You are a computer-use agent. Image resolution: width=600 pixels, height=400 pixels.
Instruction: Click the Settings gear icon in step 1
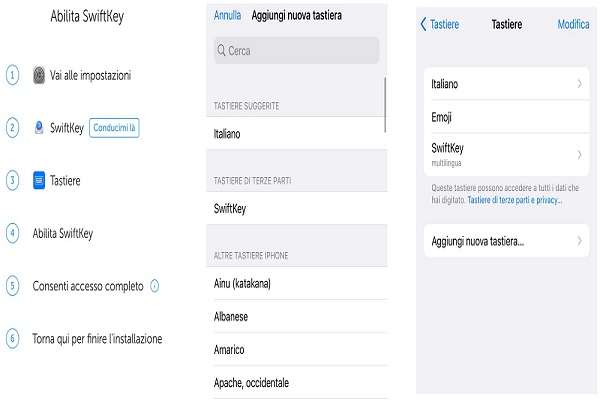[x=39, y=75]
